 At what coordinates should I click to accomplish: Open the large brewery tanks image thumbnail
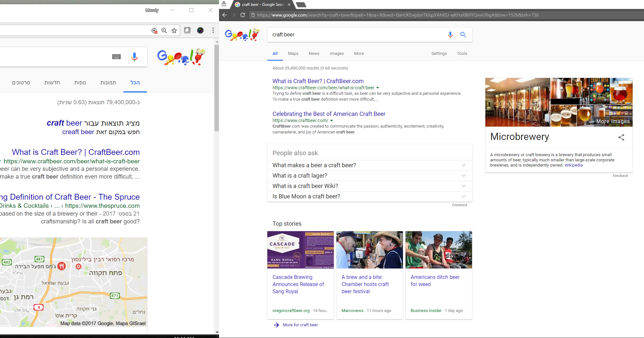click(518, 102)
